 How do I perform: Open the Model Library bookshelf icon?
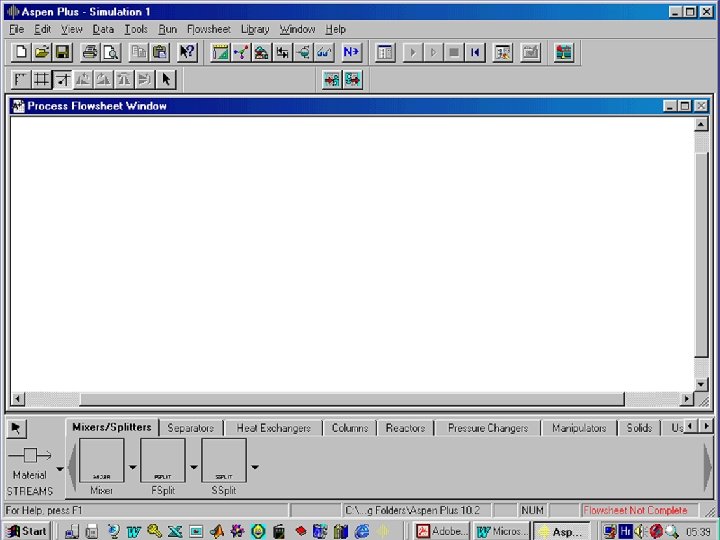564,52
